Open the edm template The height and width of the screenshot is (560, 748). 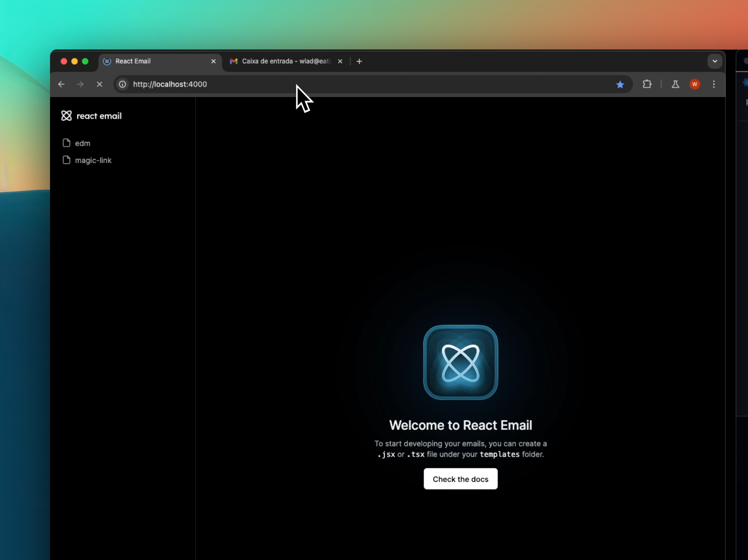[76, 143]
